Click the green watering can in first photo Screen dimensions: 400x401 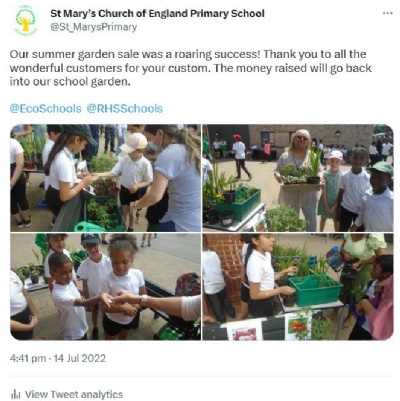click(90, 227)
